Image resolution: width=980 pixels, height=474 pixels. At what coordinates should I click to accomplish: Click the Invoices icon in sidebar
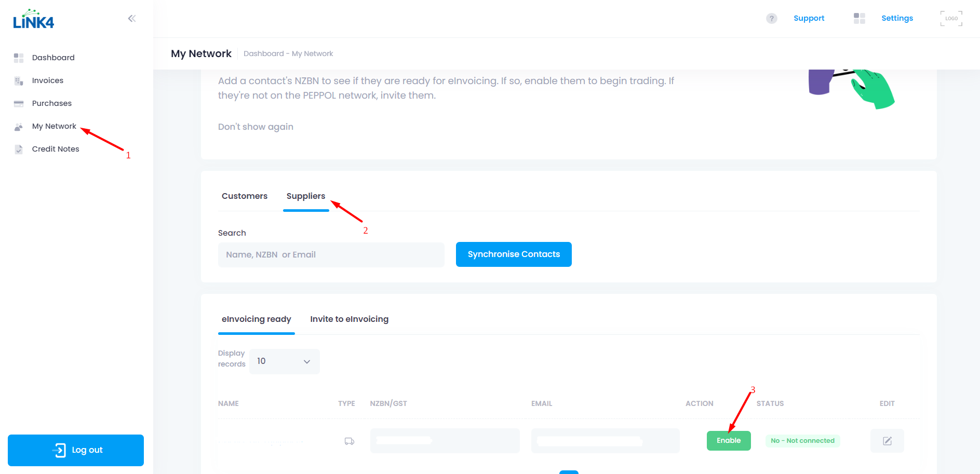[19, 80]
